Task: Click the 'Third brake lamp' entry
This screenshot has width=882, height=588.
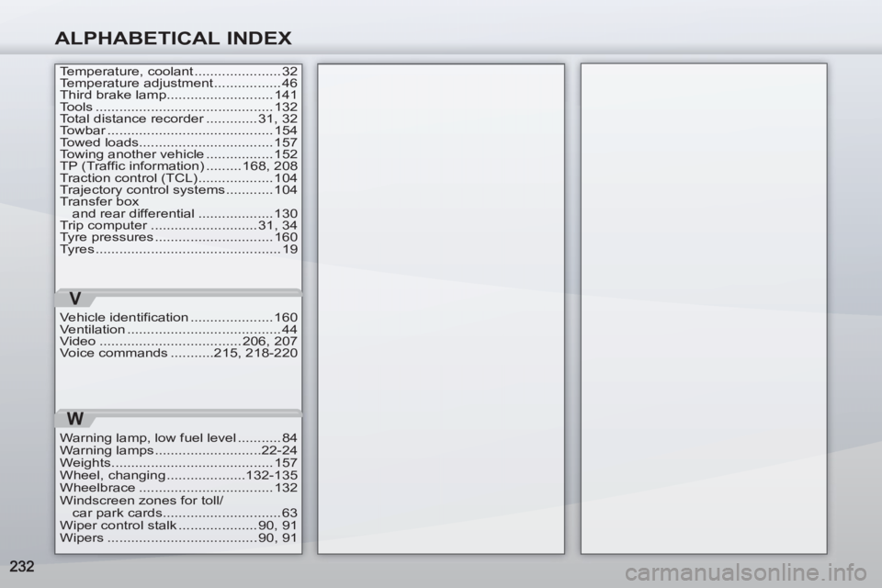Action: tap(178, 96)
